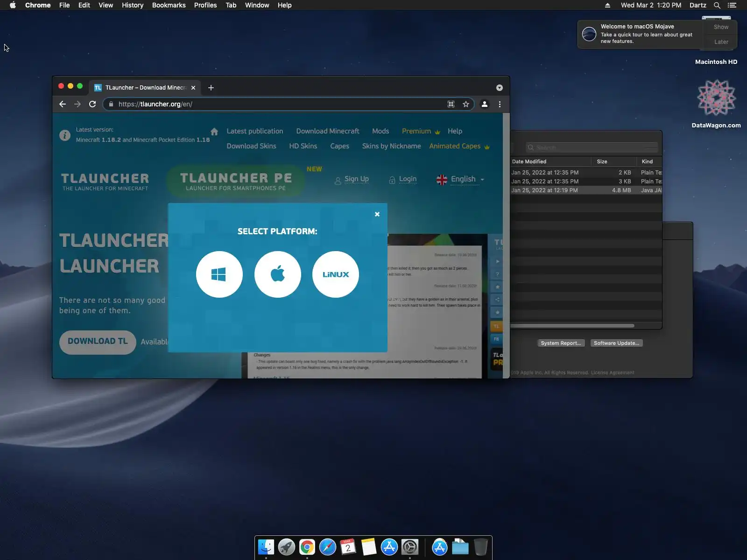Screen dimensions: 747x560
Task: Close the Select Platform popup
Action: (x=377, y=214)
